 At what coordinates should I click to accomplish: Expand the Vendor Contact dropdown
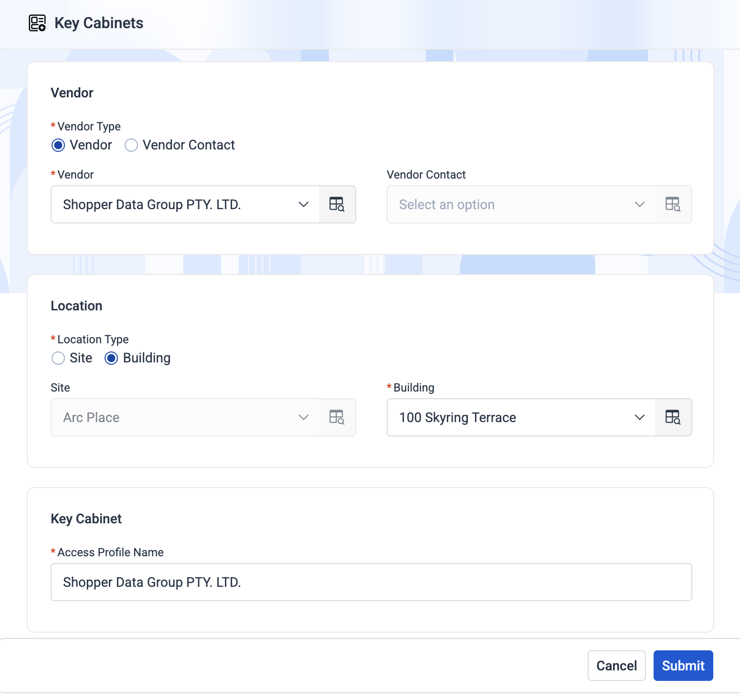(520, 204)
